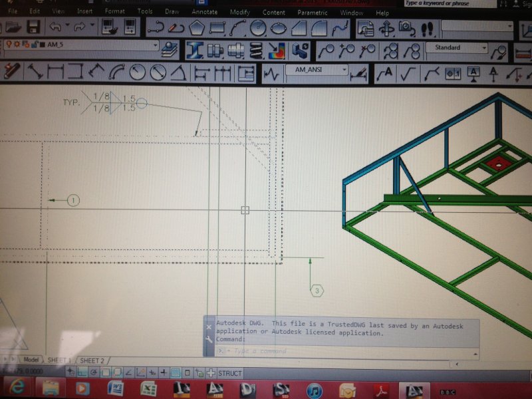The height and width of the screenshot is (399, 532).
Task: Open the Draw menu
Action: (172, 11)
